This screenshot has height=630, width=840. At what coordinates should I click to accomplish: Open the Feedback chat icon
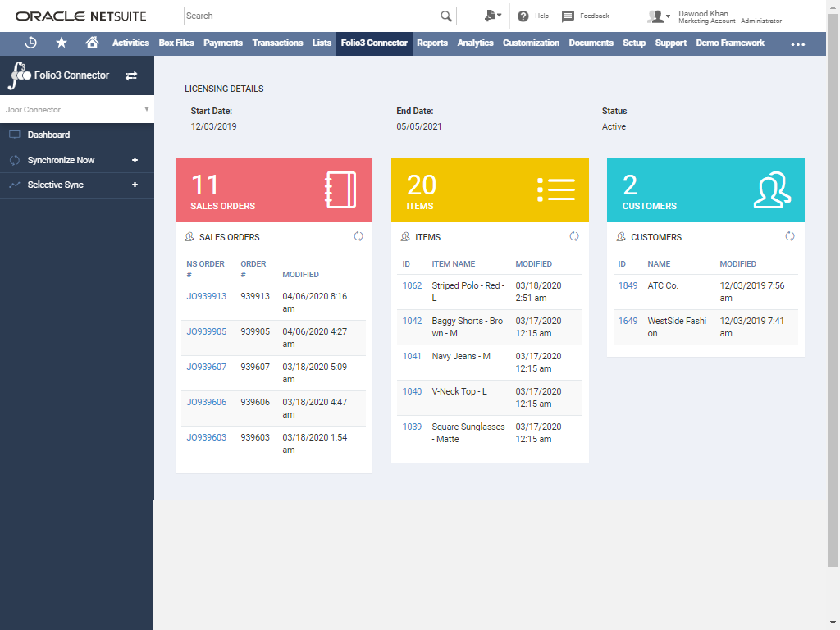pyautogui.click(x=568, y=16)
